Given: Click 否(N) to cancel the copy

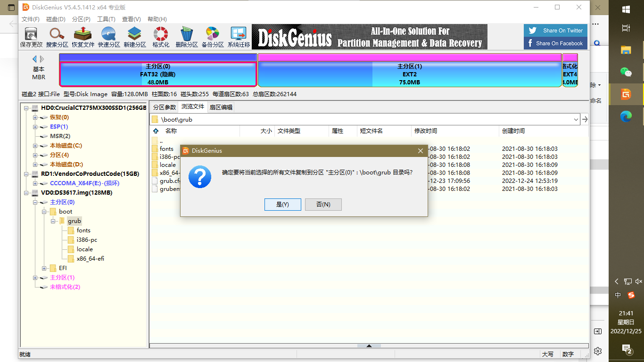Looking at the screenshot, I should (323, 204).
